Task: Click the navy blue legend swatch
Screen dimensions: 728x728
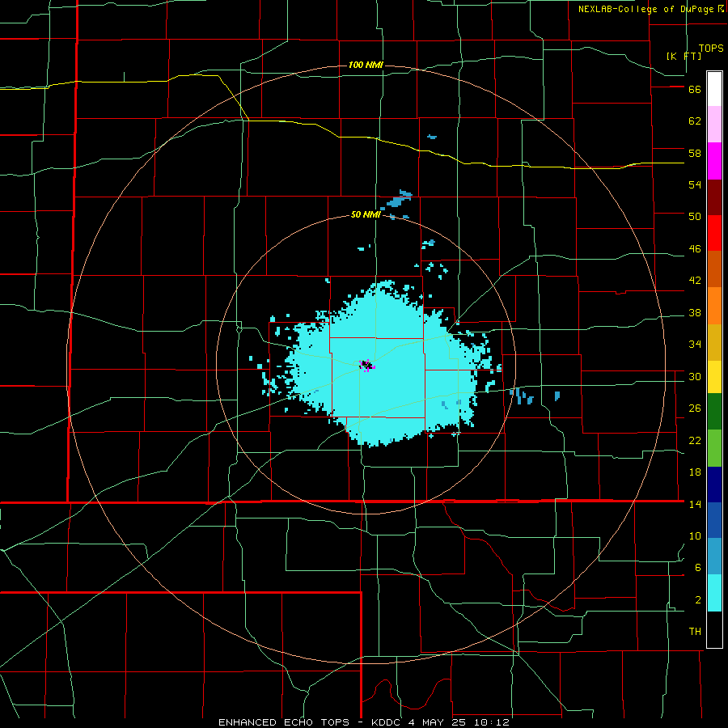Action: click(714, 485)
